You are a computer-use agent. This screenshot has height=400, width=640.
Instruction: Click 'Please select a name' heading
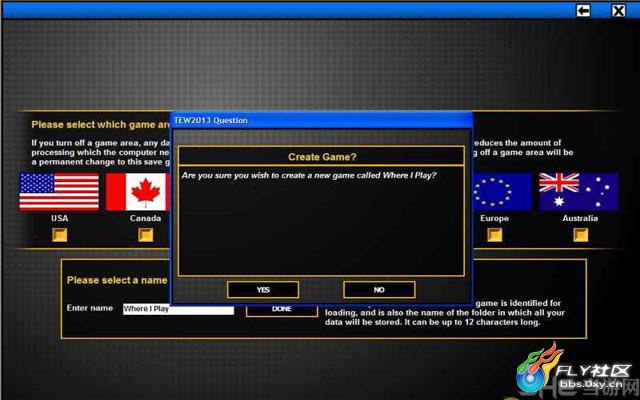point(117,280)
